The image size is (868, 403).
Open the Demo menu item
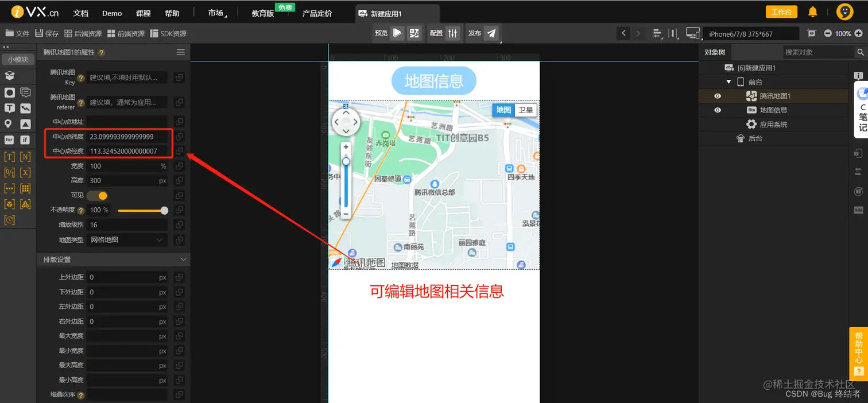pyautogui.click(x=111, y=12)
